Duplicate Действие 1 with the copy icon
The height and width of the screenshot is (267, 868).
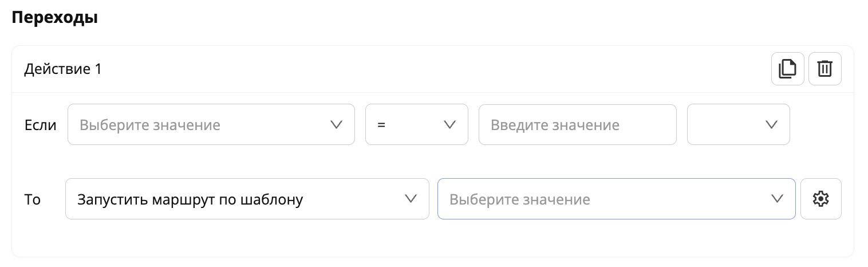click(x=787, y=69)
